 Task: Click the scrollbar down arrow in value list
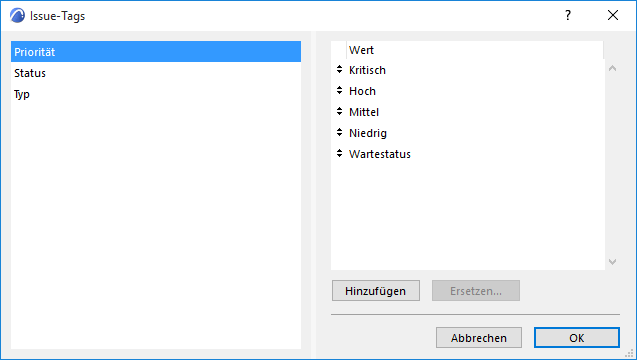pyautogui.click(x=613, y=262)
